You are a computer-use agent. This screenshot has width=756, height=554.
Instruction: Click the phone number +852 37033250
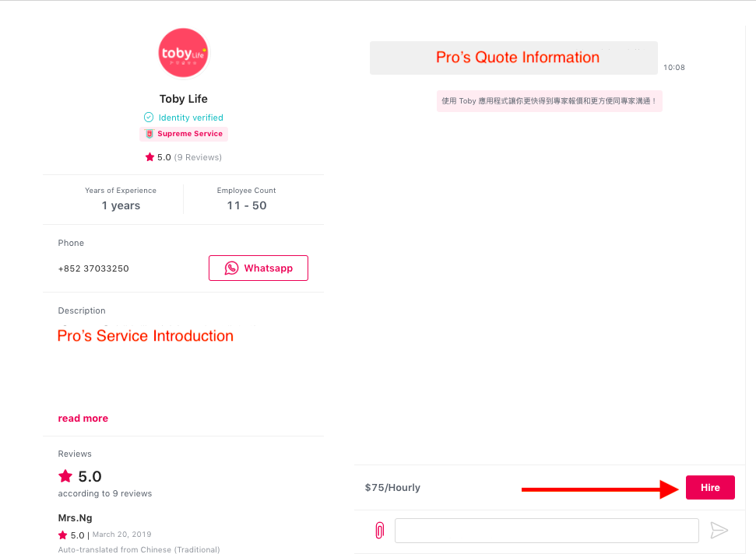[93, 268]
